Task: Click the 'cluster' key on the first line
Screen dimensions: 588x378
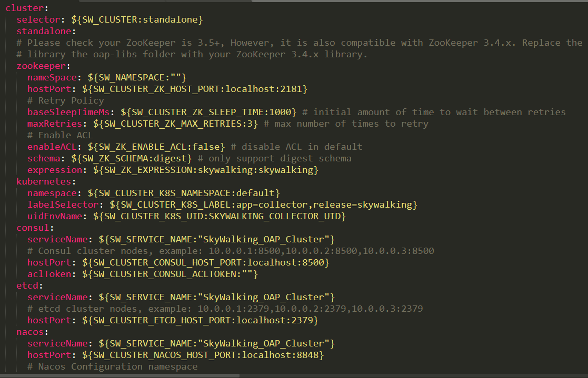Action: point(25,8)
